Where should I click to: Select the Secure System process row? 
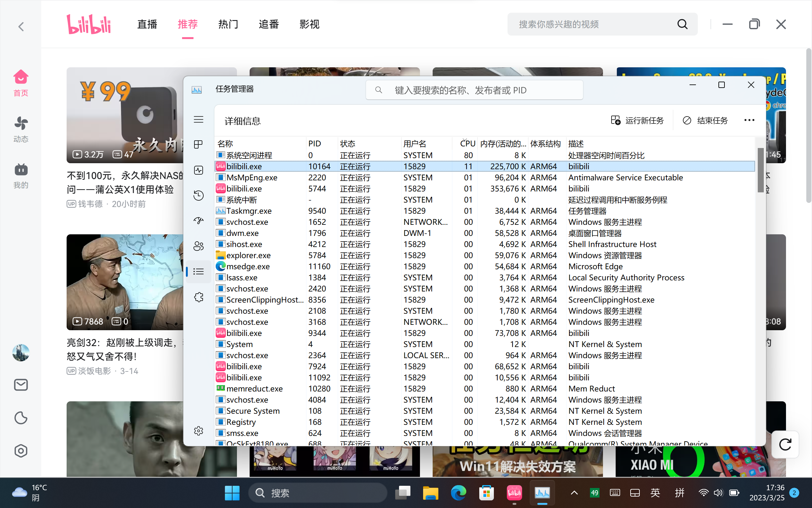[485, 411]
